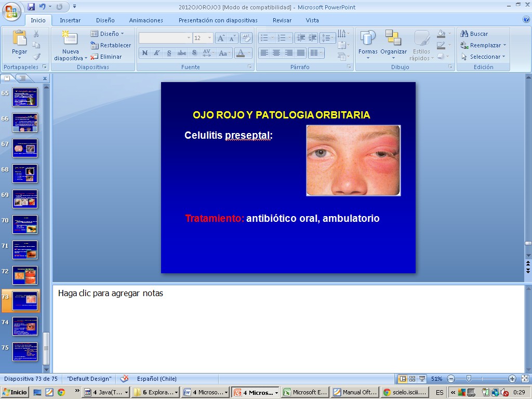Click the spell check icon in status bar

124,379
